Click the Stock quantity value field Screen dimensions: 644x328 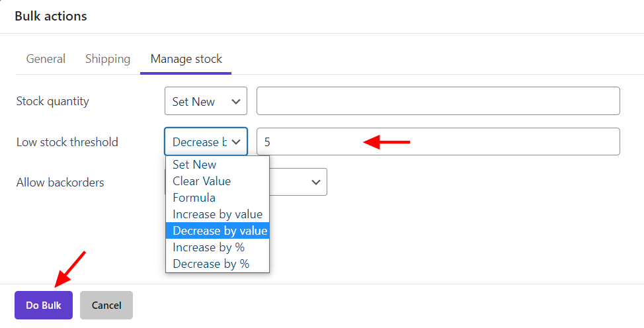(x=438, y=101)
